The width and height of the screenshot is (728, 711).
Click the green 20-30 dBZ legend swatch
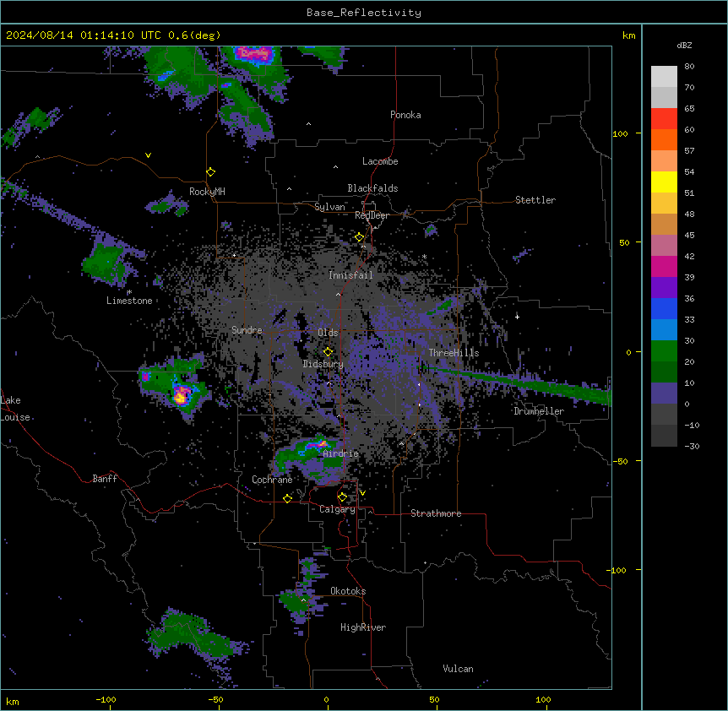point(664,351)
